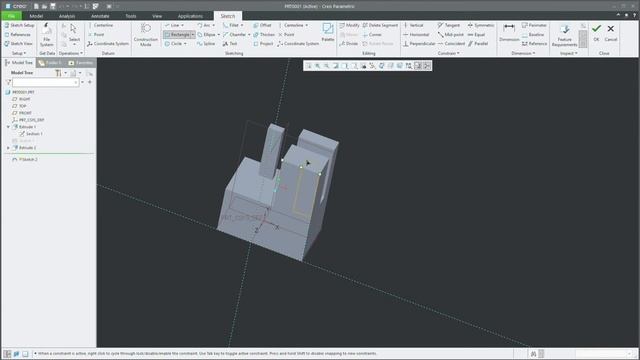Apply the Symmetric constraint
640x360 pixels.
[481, 25]
